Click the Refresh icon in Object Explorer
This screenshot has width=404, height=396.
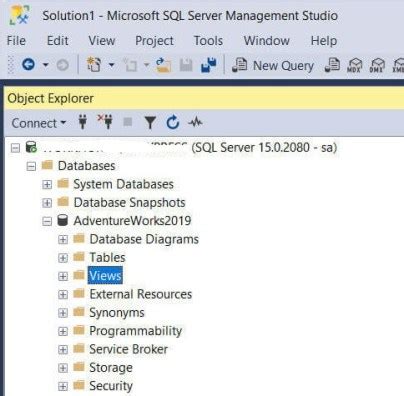173,122
